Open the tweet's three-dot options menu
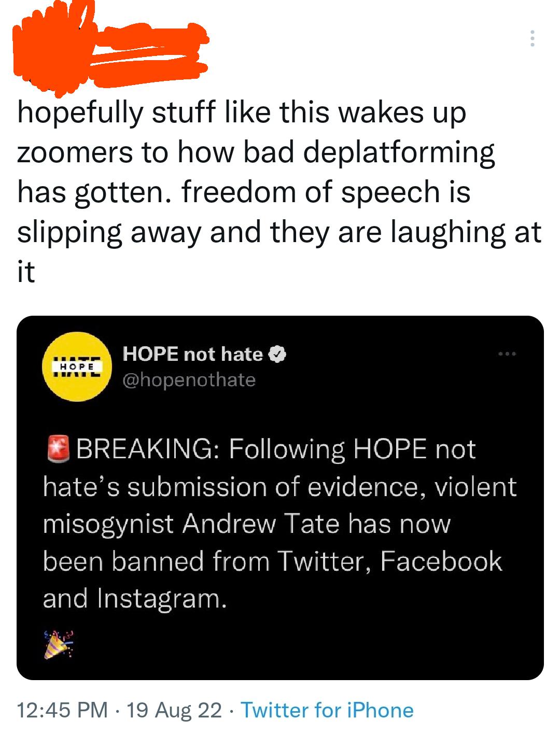Screen dimensions: 560x733 coord(533,39)
